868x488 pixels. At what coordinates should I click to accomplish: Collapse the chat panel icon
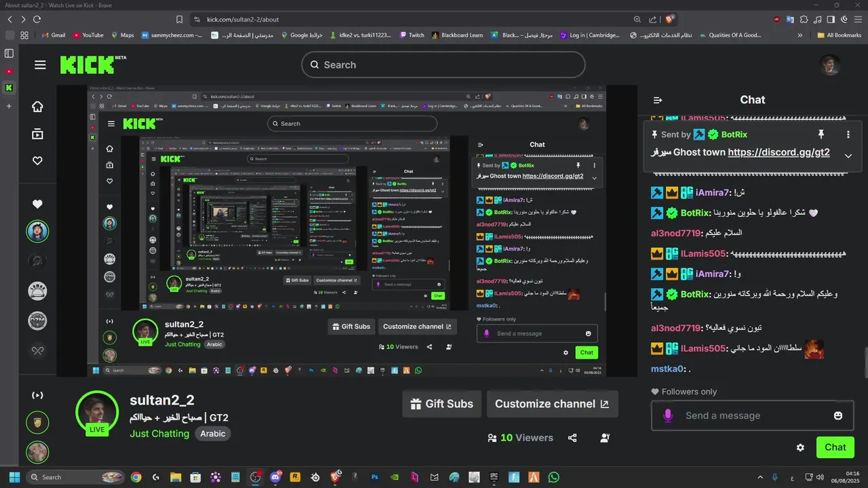coord(657,100)
